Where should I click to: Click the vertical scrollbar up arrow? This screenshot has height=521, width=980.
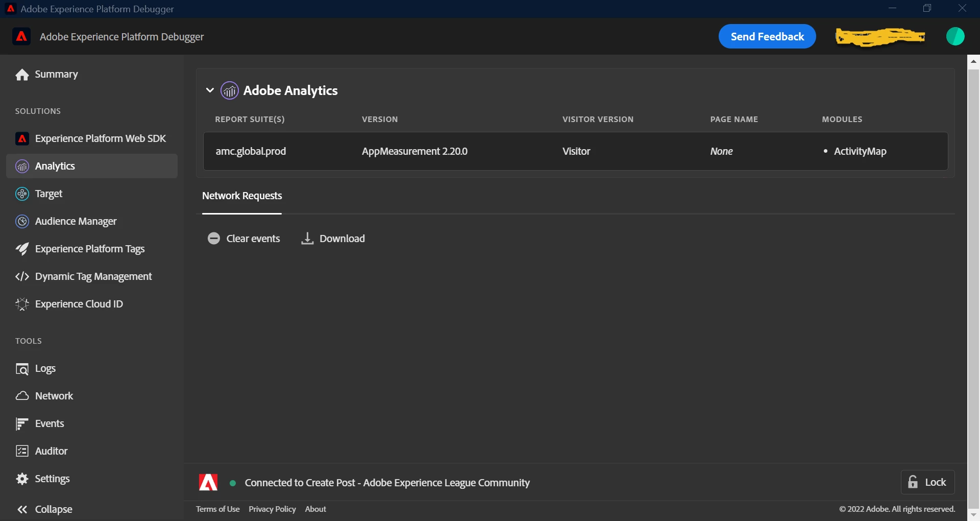click(973, 61)
